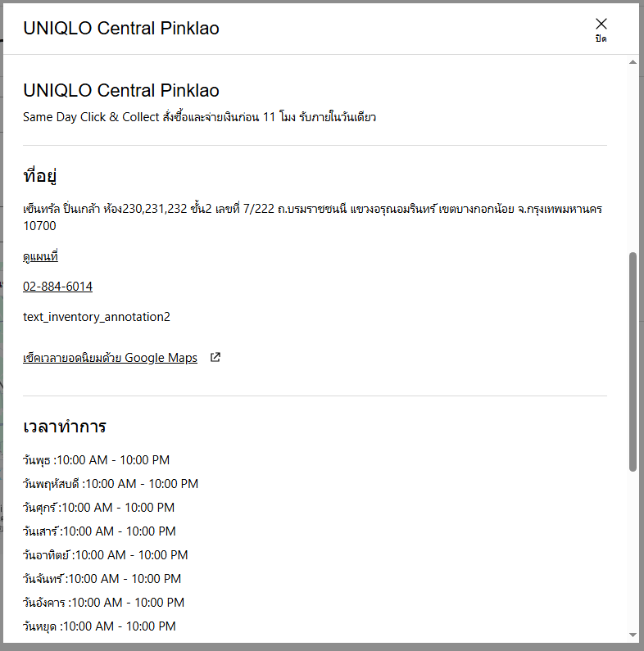The image size is (644, 651).
Task: Select the วันพฤหัสบดี opening hours row
Action: [x=111, y=484]
